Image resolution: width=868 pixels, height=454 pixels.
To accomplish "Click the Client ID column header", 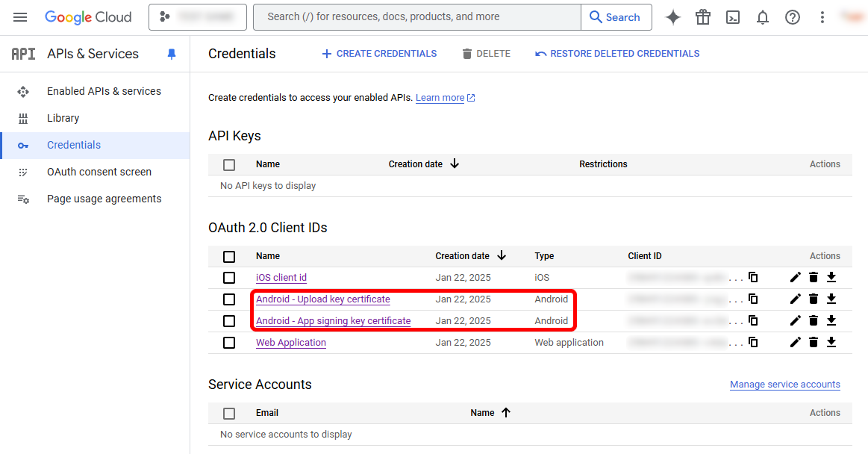I will point(644,256).
